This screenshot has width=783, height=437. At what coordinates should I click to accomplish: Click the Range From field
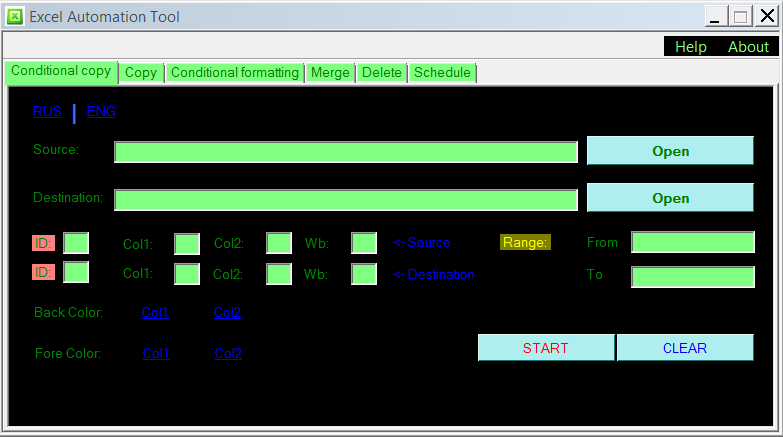pyautogui.click(x=693, y=242)
